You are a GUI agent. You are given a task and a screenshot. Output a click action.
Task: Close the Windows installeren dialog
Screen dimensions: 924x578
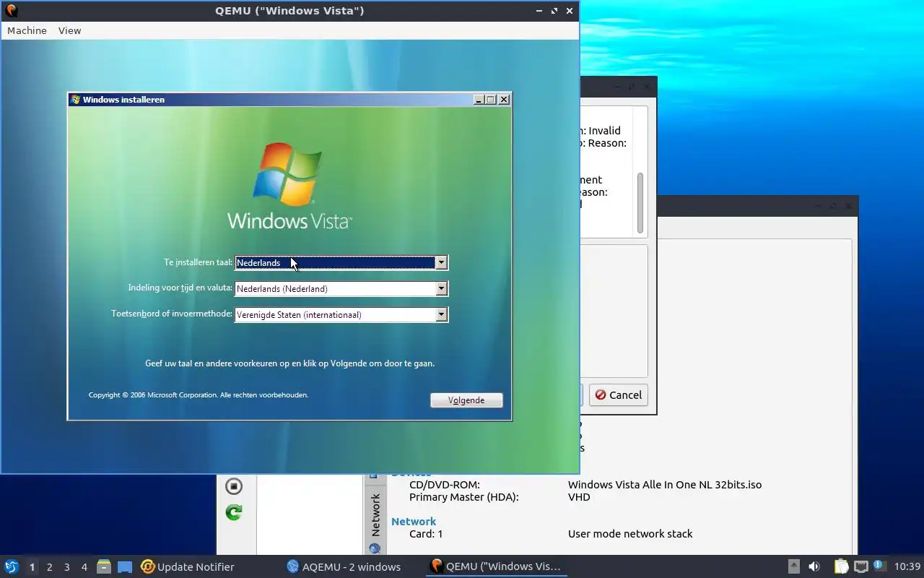pos(504,100)
